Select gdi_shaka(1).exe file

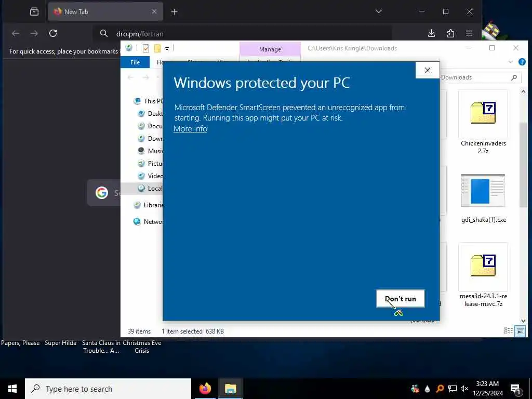(x=483, y=198)
